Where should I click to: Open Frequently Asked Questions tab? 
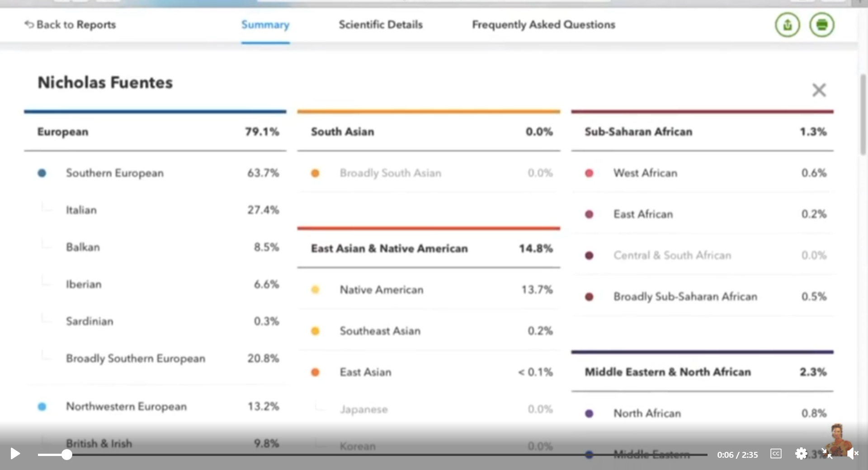click(x=543, y=24)
